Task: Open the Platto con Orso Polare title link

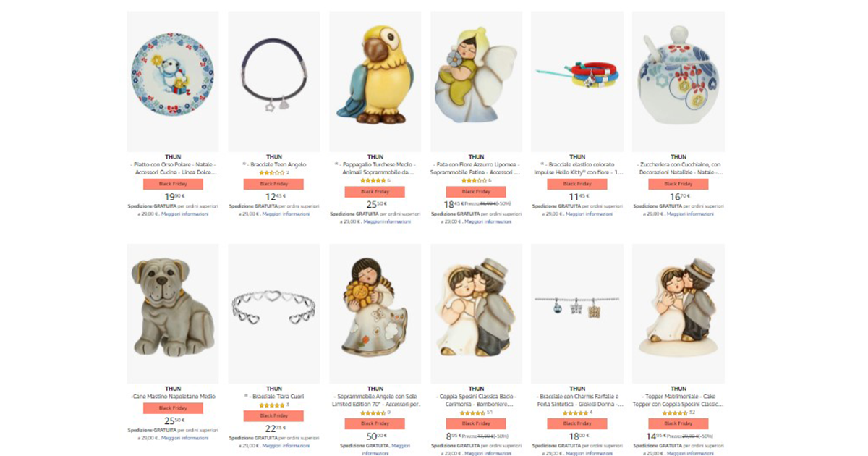Action: pos(173,169)
